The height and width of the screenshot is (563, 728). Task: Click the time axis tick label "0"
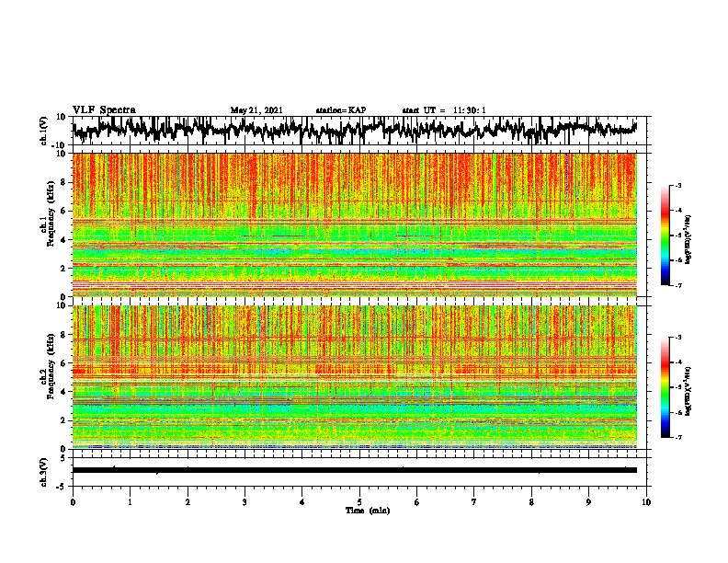tap(73, 502)
